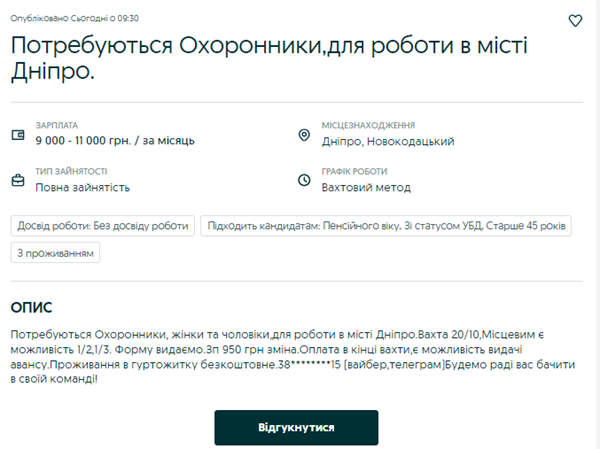The width and height of the screenshot is (600, 449).
Task: Click the 'Повна зайнятість' value
Action: tap(82, 187)
